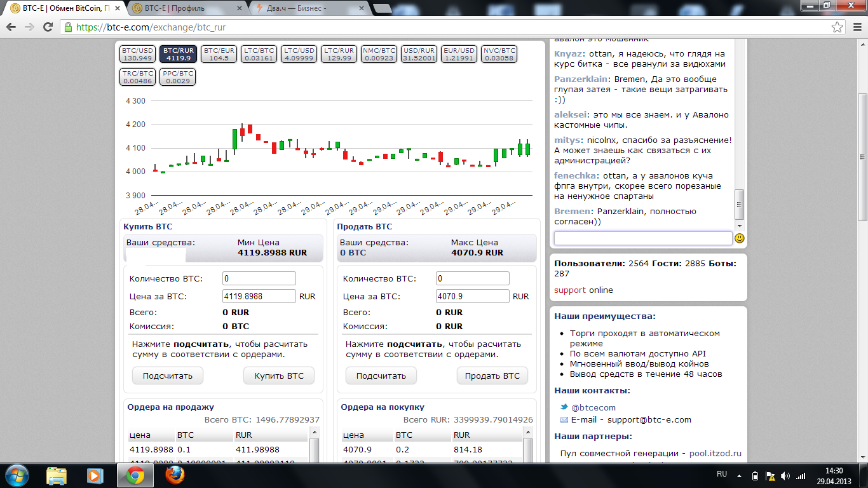
Task: Open the pool.itzod.ru partner link
Action: pyautogui.click(x=715, y=454)
